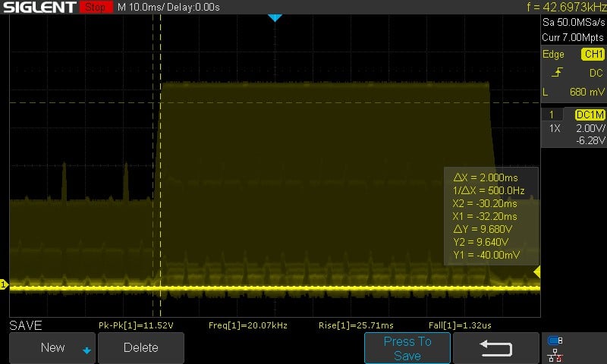
Task: Toggle the Stop run state indicator
Action: (96, 7)
